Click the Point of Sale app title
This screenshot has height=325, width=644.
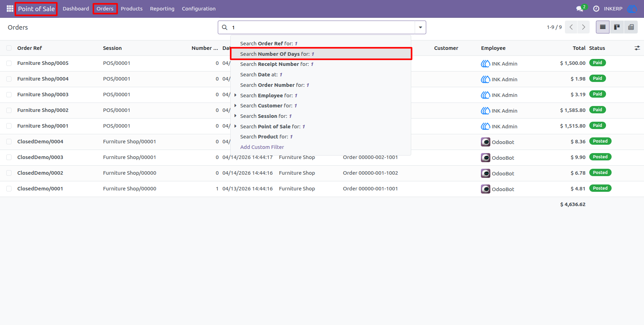pos(36,9)
